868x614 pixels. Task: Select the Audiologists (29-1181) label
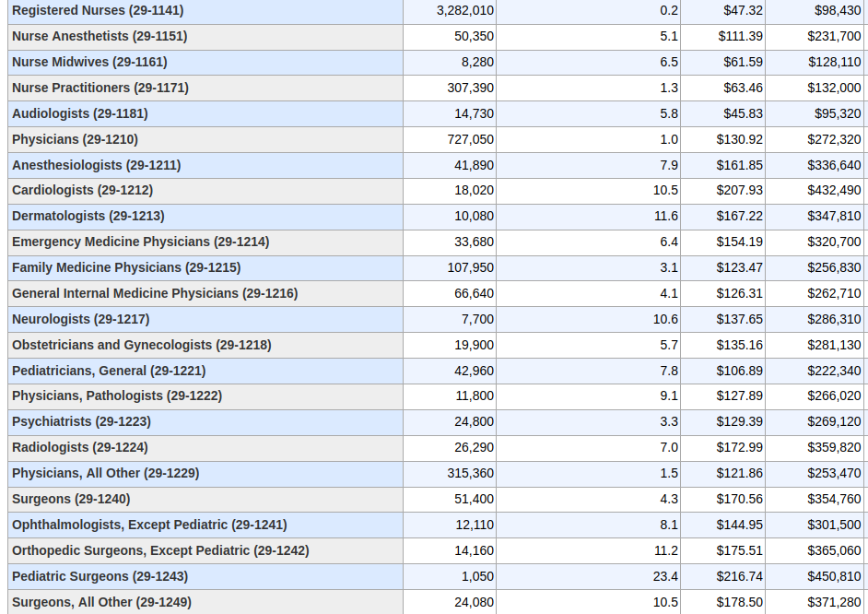pos(80,113)
